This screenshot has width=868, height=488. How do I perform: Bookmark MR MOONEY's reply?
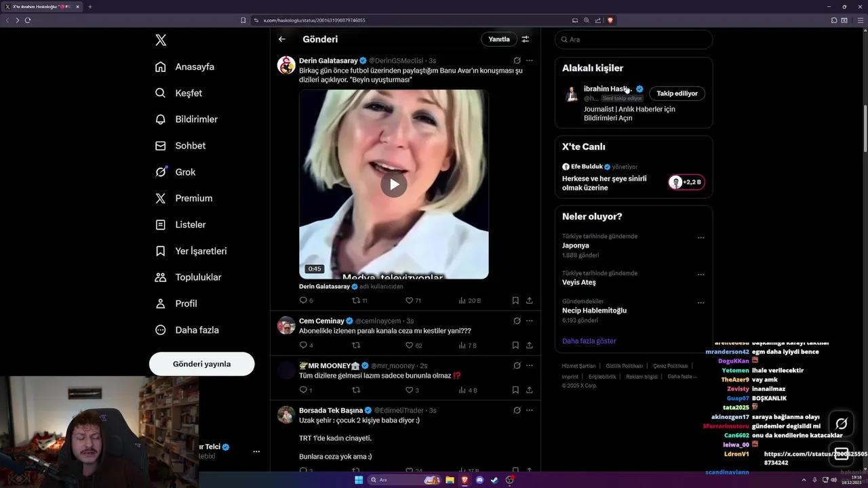tap(515, 390)
